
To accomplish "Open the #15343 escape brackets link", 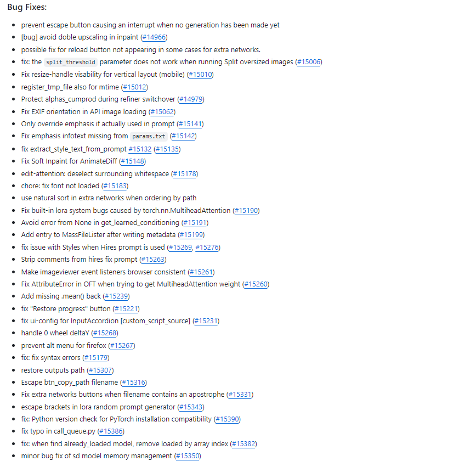I will click(191, 407).
